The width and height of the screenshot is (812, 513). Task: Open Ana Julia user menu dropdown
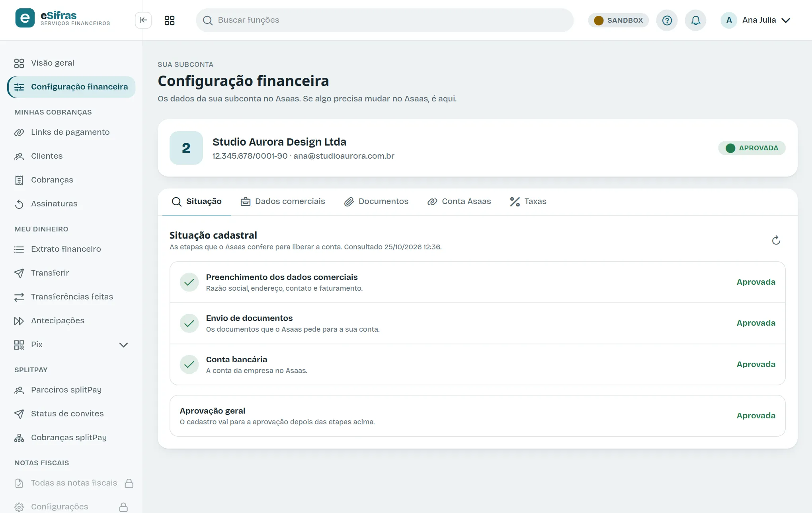(756, 20)
